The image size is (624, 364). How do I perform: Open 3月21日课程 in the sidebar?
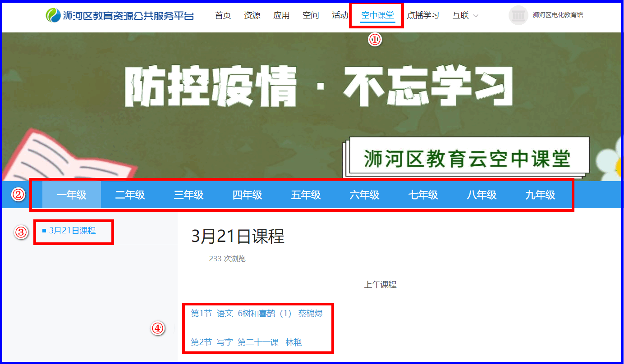(73, 231)
